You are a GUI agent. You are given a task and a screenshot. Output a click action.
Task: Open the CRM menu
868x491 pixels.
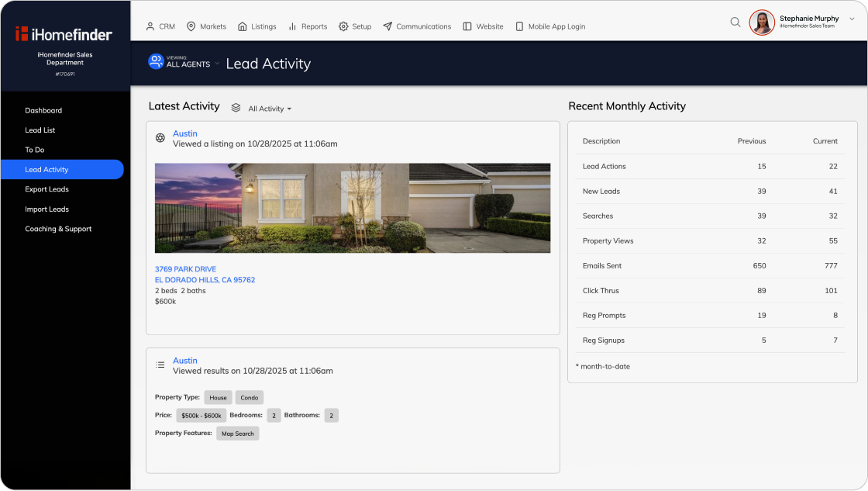coord(160,26)
